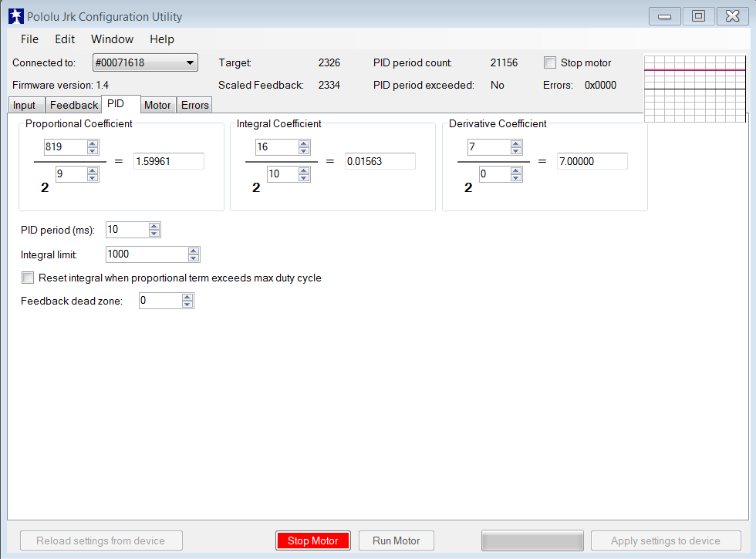Image resolution: width=756 pixels, height=559 pixels.
Task: Increase the integral numerator value 16
Action: coord(304,143)
